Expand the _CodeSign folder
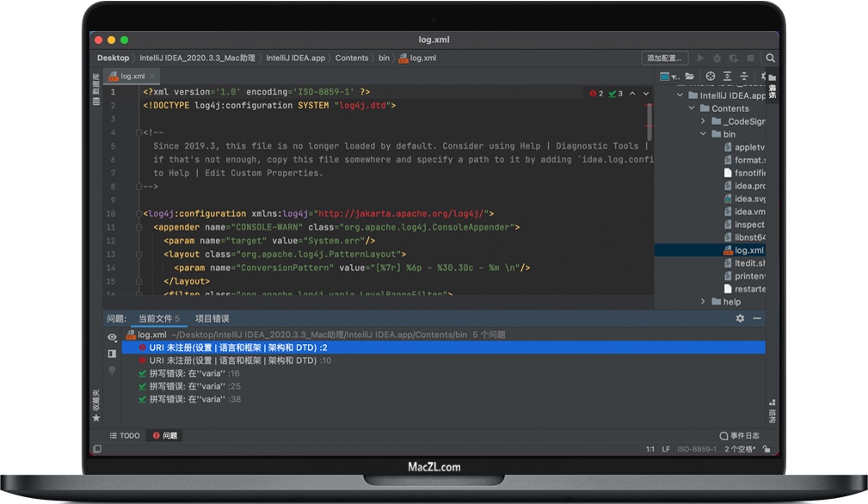Screen dimensions: 868x504 704,121
